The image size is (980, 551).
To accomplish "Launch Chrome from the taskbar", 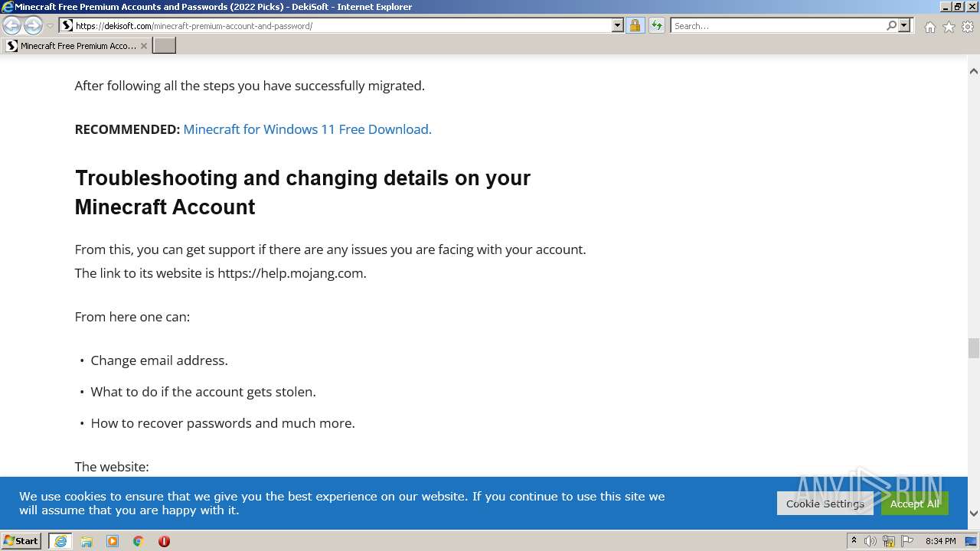I will tap(139, 541).
